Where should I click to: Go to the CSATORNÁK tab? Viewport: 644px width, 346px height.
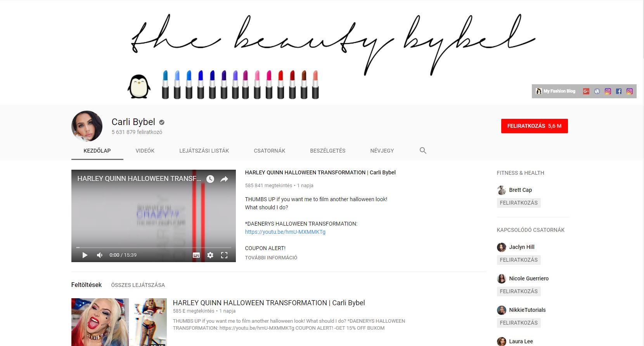point(270,151)
